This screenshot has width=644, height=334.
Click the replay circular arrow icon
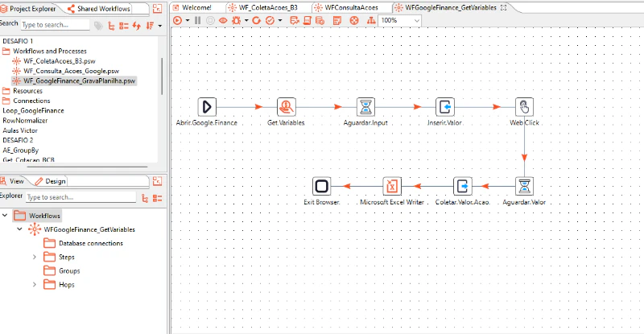(257, 20)
